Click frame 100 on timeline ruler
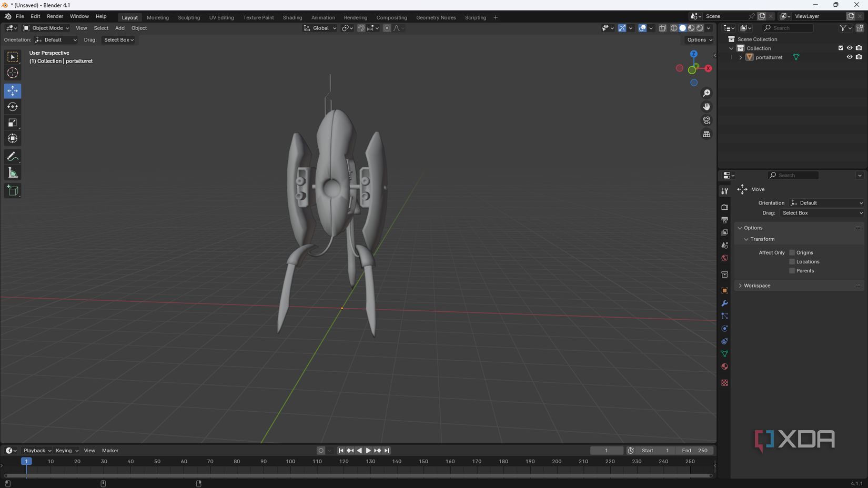This screenshot has height=488, width=868. click(290, 462)
